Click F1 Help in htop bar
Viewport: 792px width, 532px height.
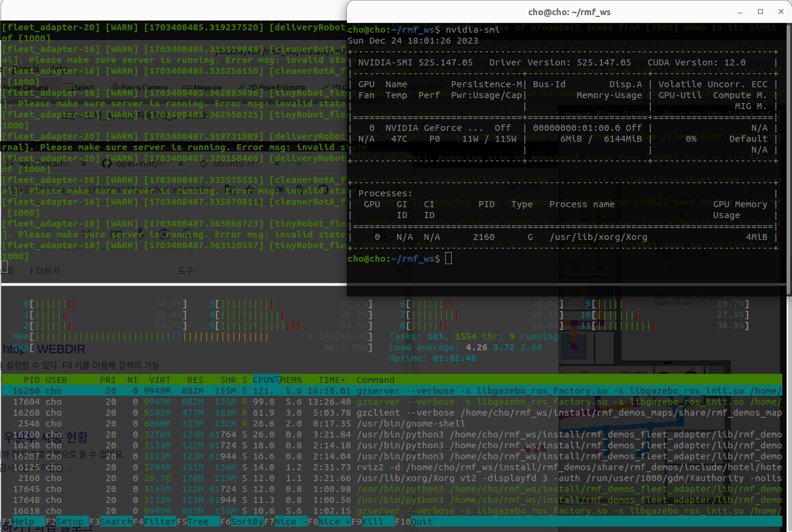click(23, 522)
